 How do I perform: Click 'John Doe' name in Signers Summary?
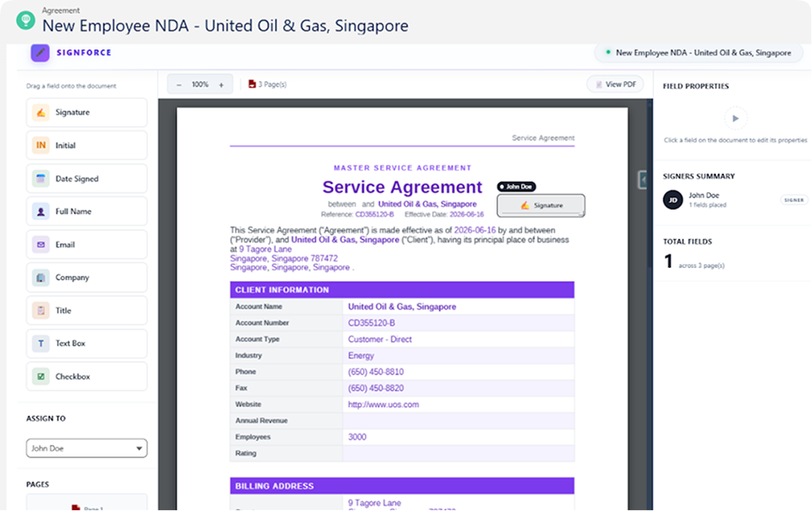point(704,196)
